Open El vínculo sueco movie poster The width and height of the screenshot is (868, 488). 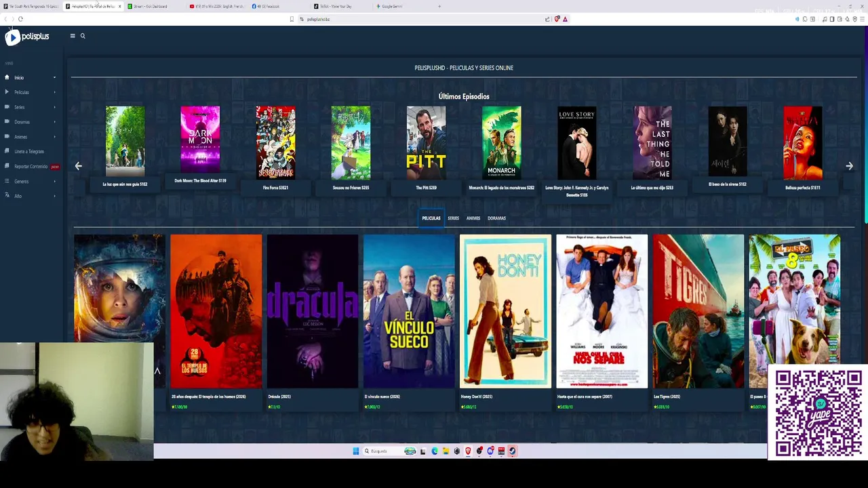[x=409, y=311]
